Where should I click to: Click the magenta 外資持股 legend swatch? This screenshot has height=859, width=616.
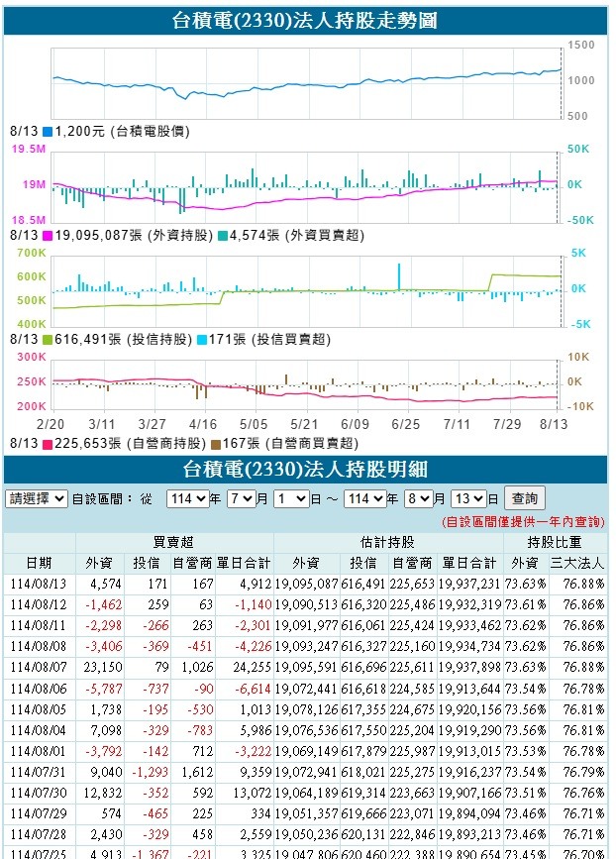click(48, 236)
